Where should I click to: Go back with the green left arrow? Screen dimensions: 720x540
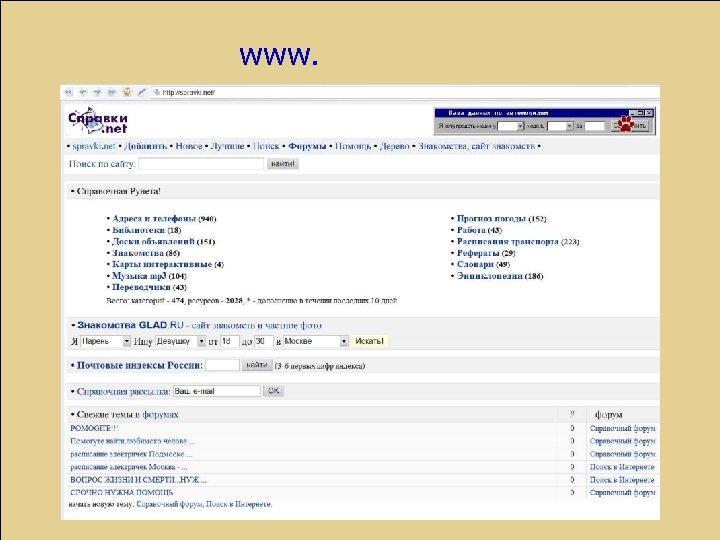(83, 92)
